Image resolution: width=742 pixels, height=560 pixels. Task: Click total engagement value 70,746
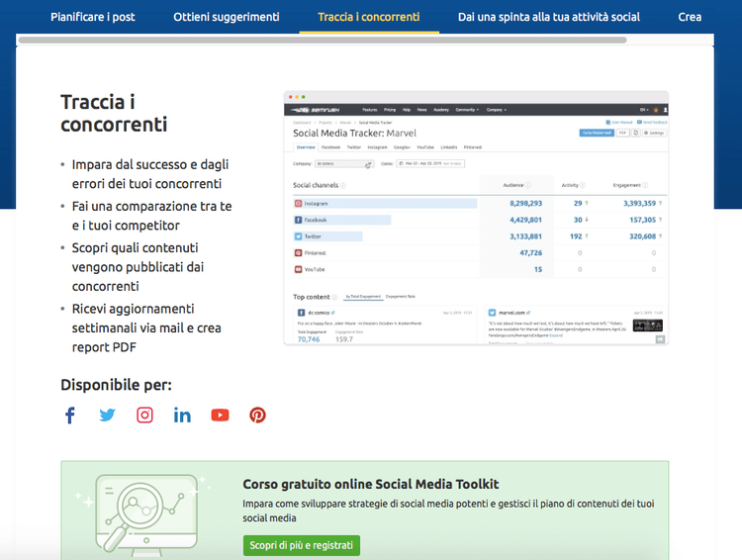[309, 339]
